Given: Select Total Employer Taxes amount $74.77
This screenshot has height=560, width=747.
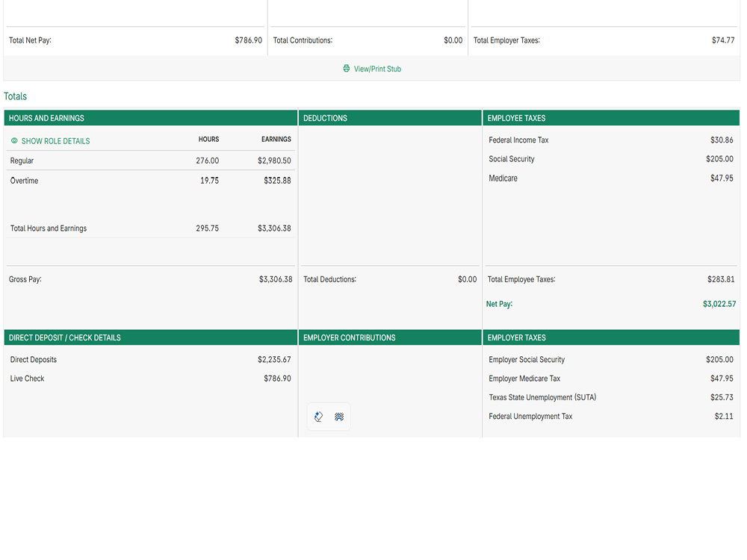Looking at the screenshot, I should 723,40.
